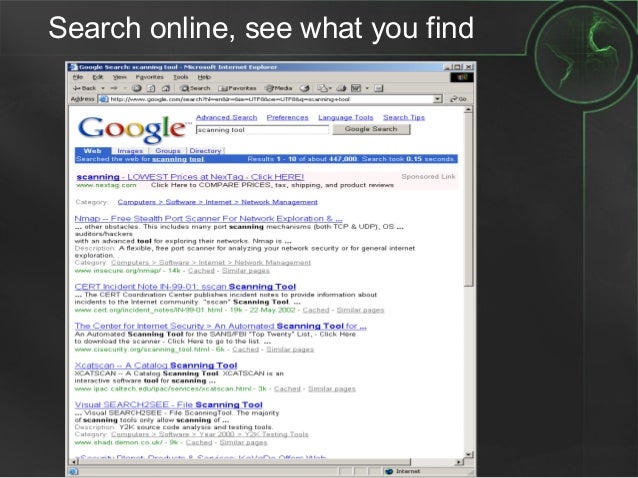
Task: Click in the Google search query box
Action: click(x=262, y=130)
